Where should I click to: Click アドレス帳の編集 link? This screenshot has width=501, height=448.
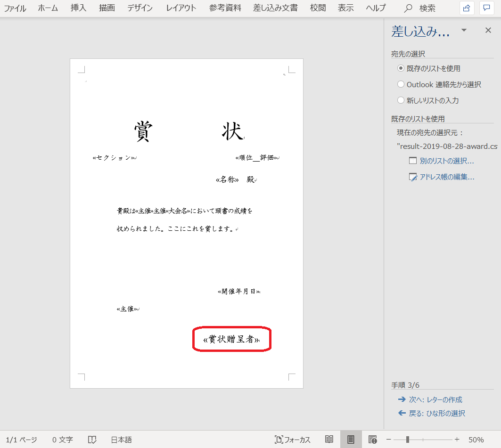click(446, 177)
